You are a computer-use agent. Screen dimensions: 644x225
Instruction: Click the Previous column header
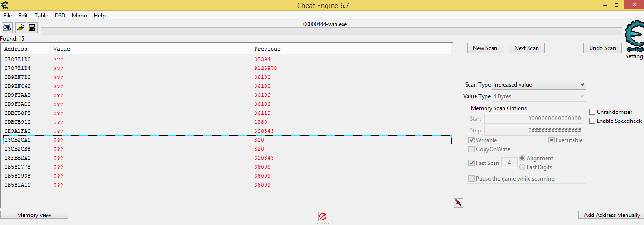coord(352,49)
